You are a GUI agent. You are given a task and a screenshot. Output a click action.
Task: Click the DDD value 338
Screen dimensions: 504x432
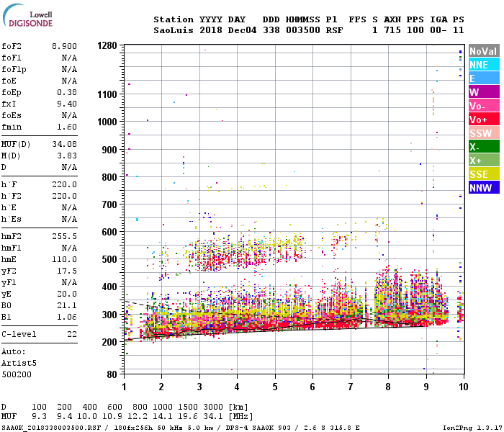pos(271,30)
